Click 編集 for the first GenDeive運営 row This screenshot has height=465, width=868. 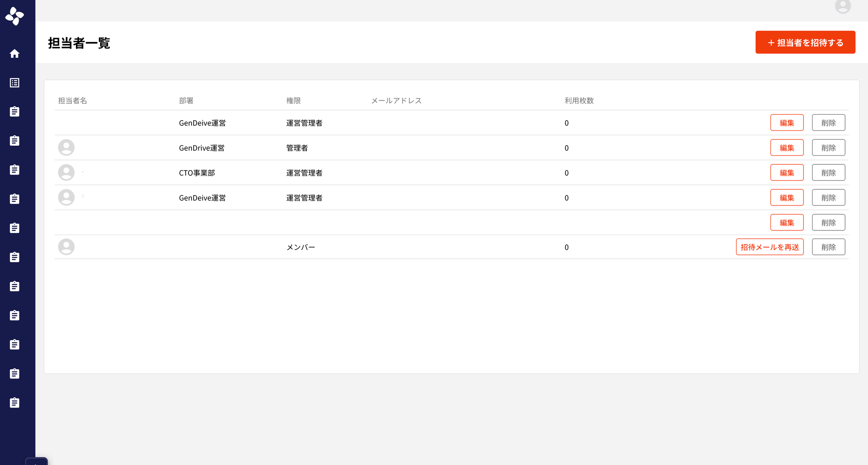coord(787,123)
